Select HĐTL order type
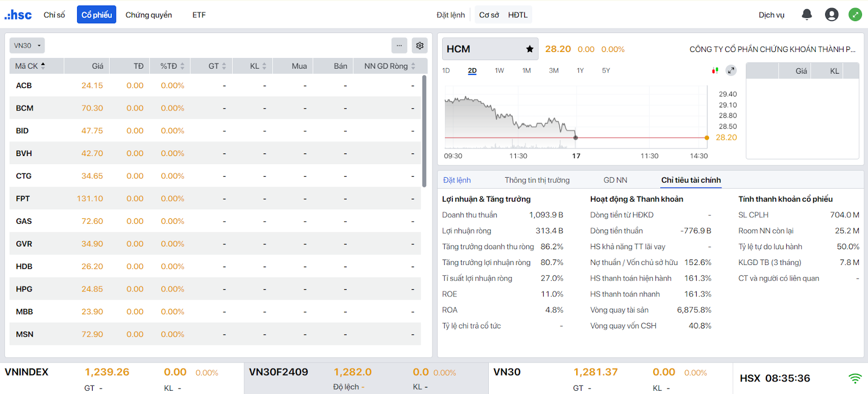 (518, 15)
